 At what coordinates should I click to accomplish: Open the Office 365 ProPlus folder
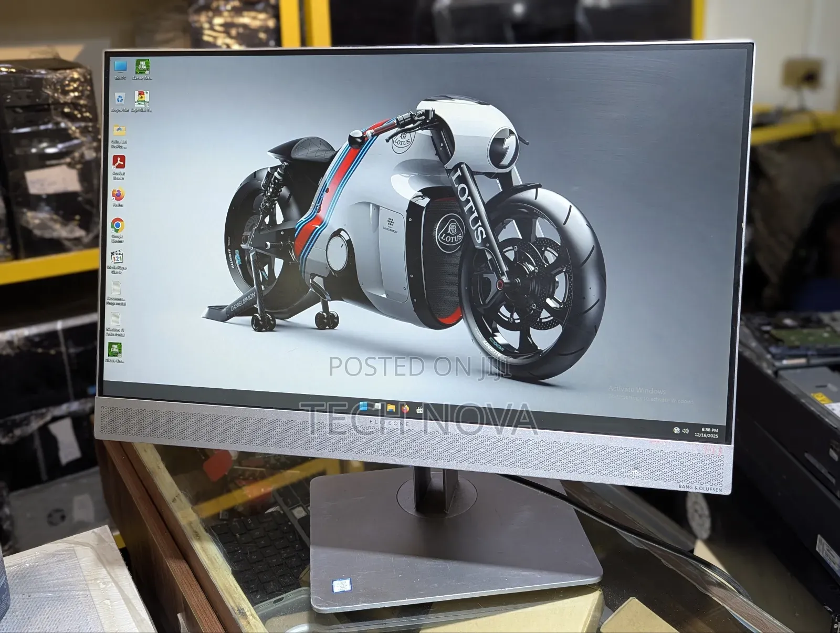click(119, 137)
